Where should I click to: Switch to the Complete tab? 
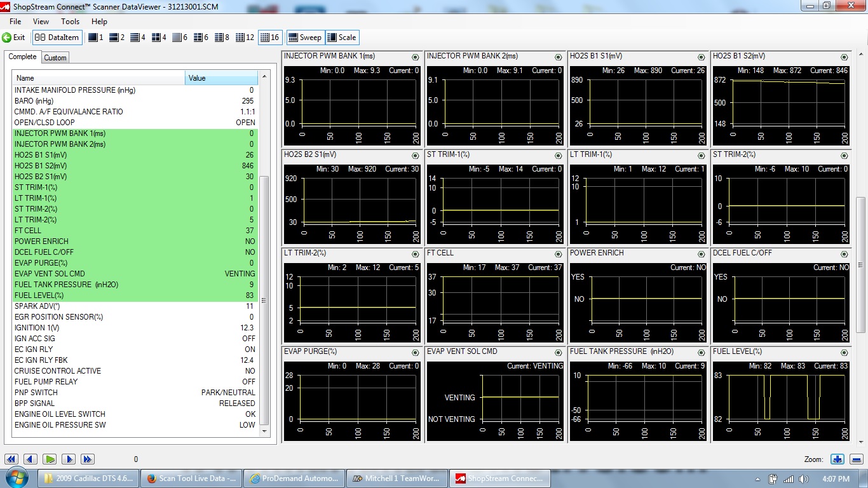(x=23, y=57)
